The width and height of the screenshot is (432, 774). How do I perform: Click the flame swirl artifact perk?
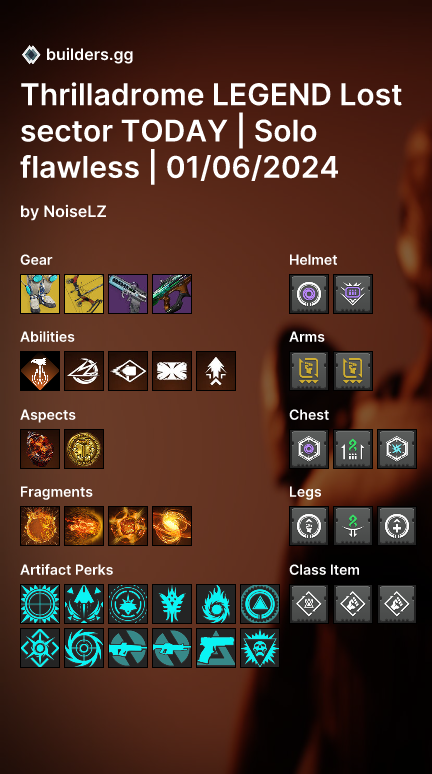216,604
